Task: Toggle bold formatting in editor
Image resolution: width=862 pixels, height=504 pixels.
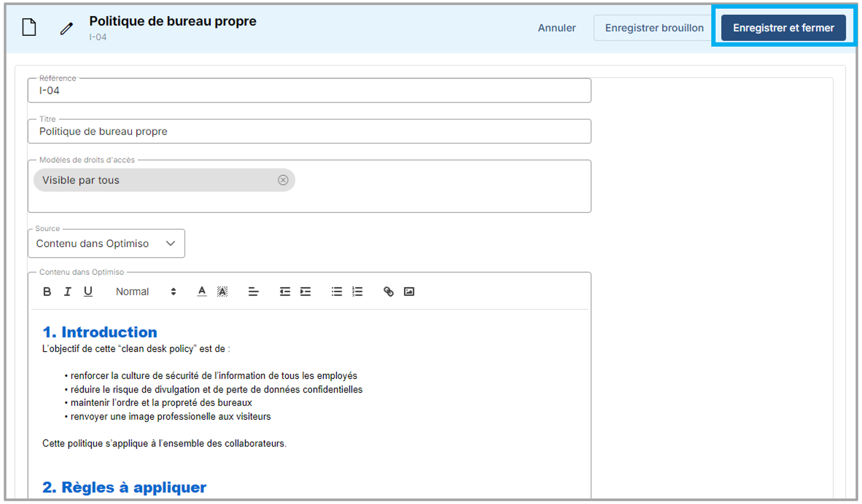Action: point(47,292)
